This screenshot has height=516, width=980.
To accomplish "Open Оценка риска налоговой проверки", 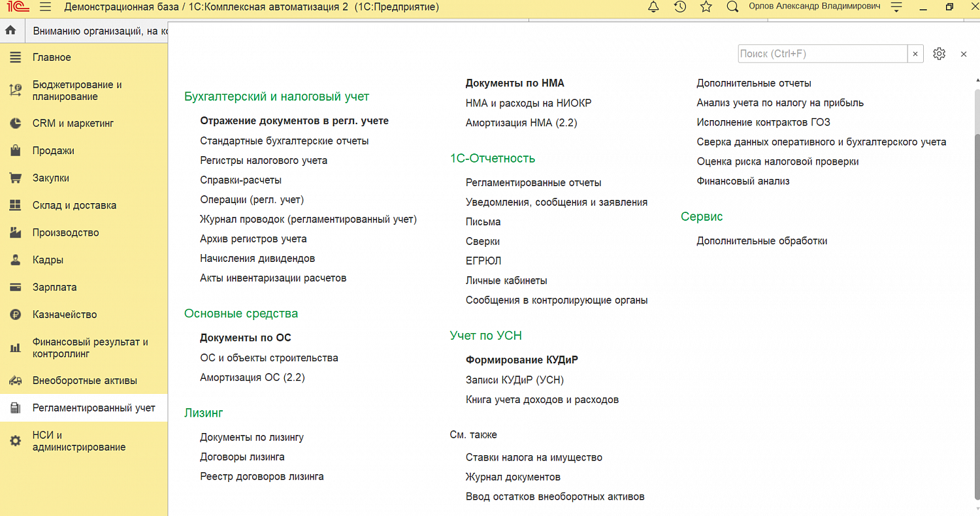I will point(777,161).
